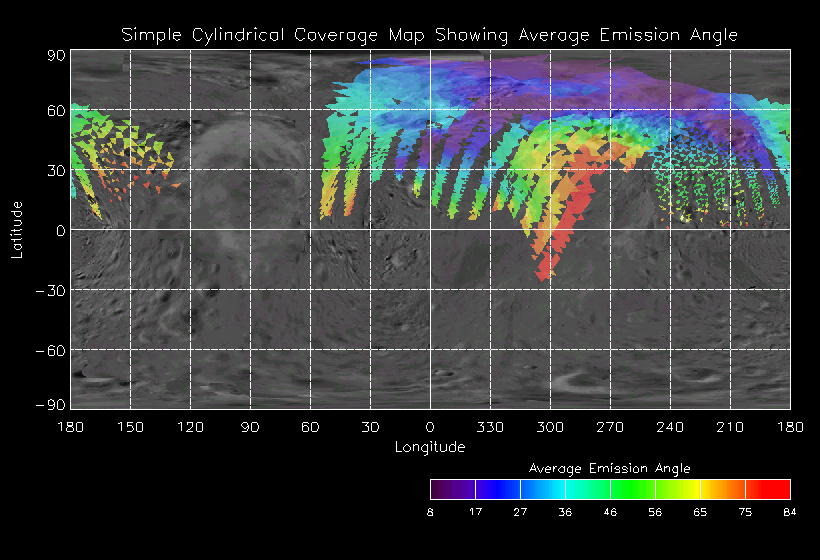Click the 'Latitude' vertical axis label

pyautogui.click(x=17, y=229)
